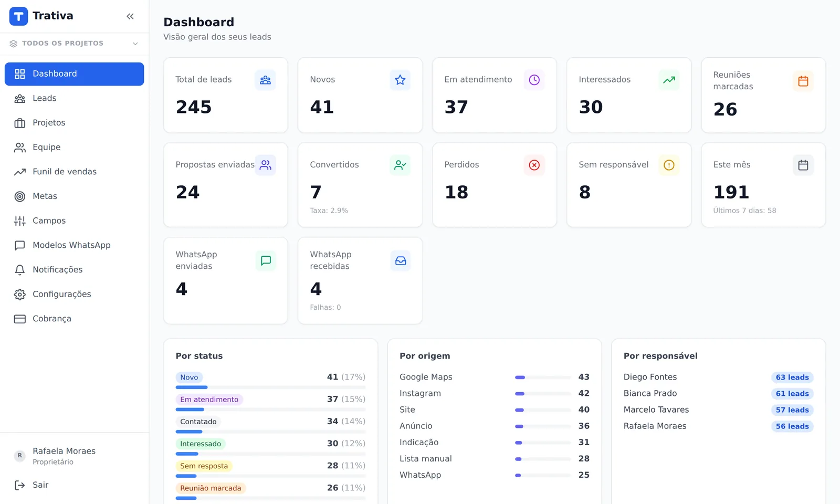
Task: Click the Campos sliders icon
Action: [20, 221]
